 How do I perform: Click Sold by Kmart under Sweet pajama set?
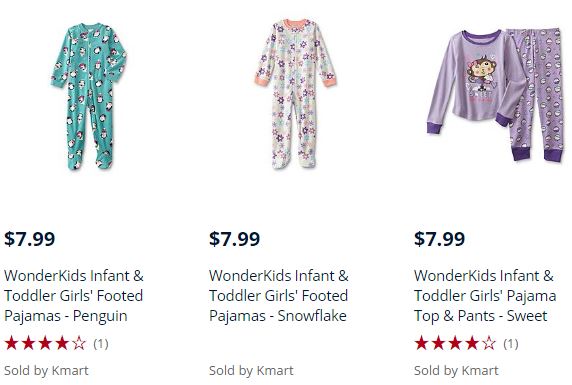[x=456, y=371]
